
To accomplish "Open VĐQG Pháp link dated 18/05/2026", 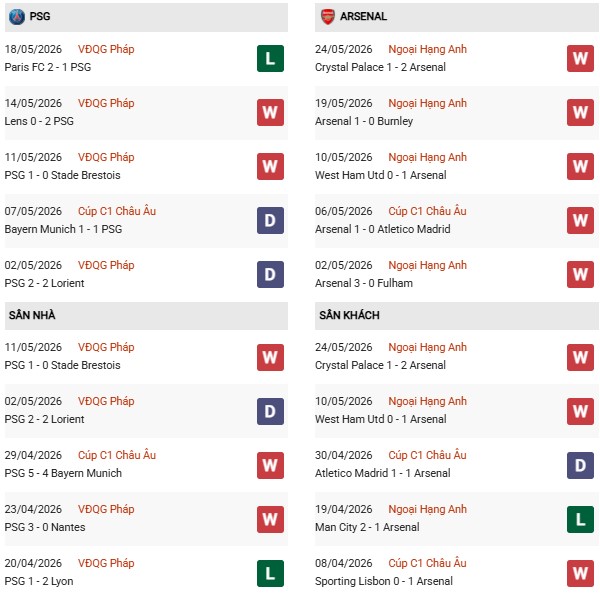I will [x=106, y=49].
